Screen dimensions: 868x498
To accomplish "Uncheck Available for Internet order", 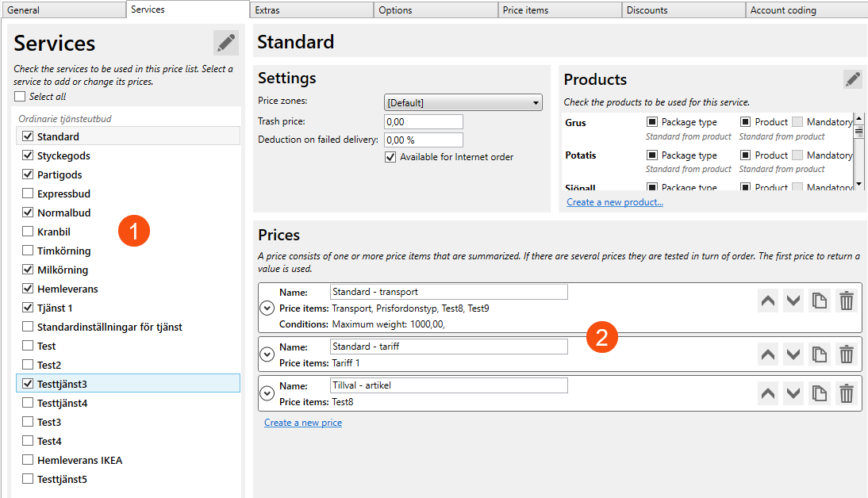I will click(x=390, y=157).
